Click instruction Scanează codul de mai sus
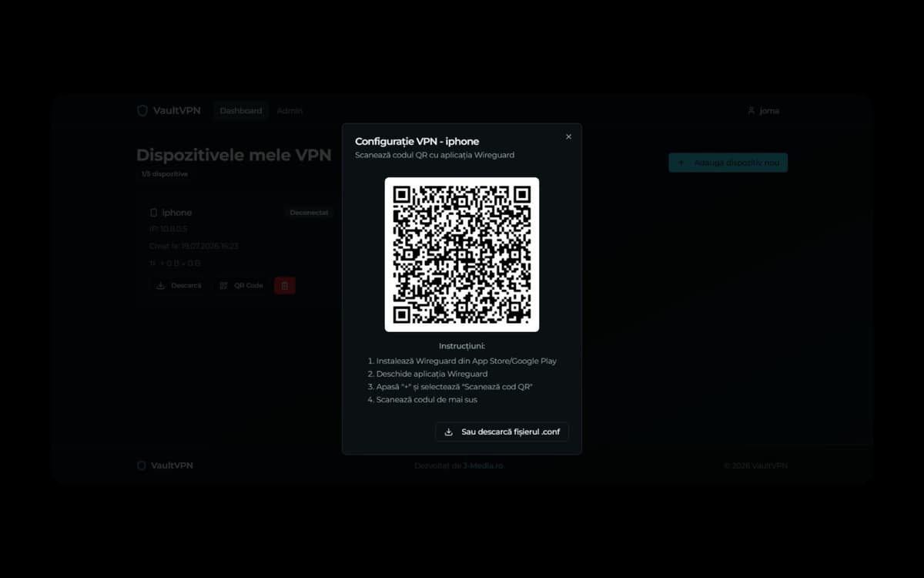This screenshot has height=578, width=924. pos(427,400)
